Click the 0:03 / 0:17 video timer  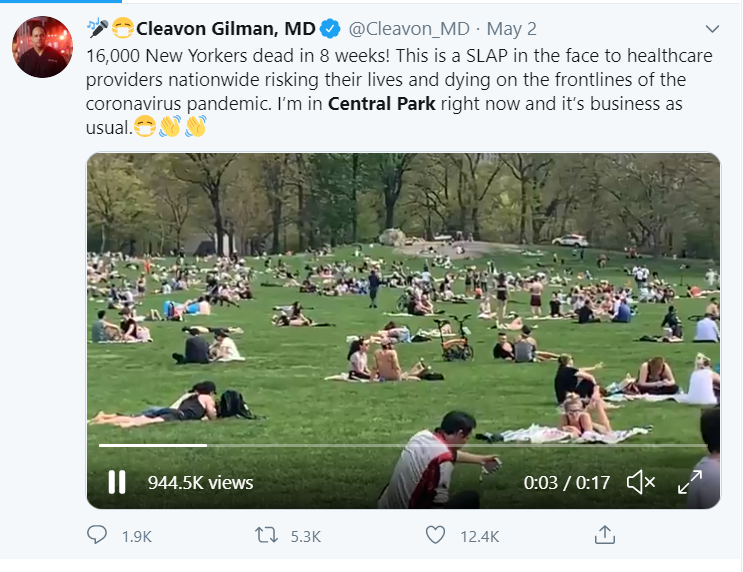click(x=566, y=482)
